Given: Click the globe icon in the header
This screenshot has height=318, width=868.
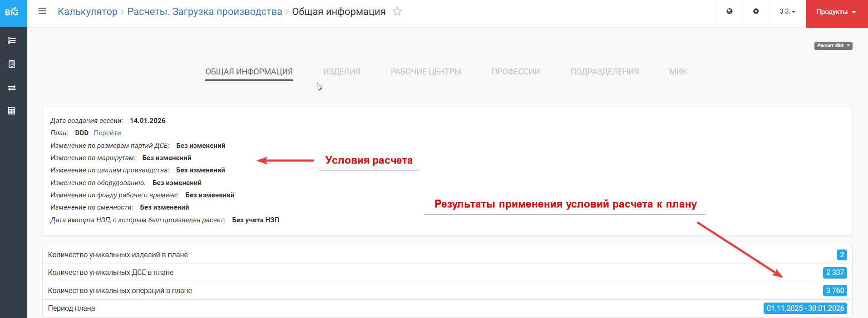Looking at the screenshot, I should [730, 12].
